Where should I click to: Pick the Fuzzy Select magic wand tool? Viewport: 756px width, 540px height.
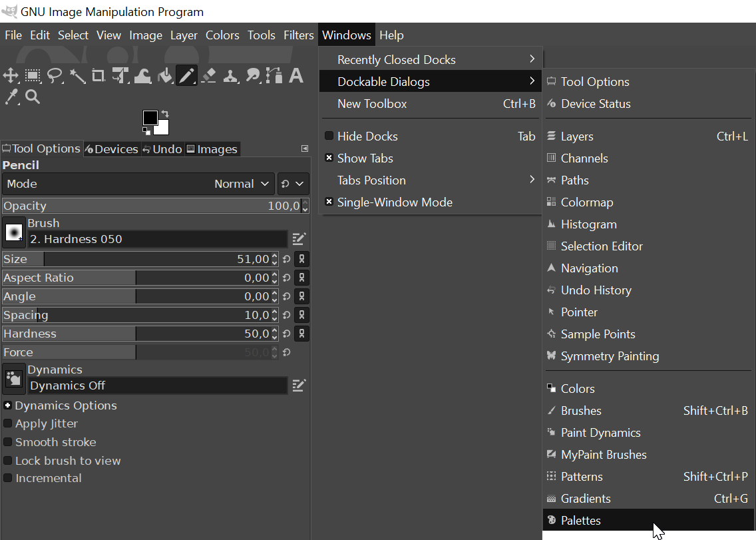pos(77,76)
